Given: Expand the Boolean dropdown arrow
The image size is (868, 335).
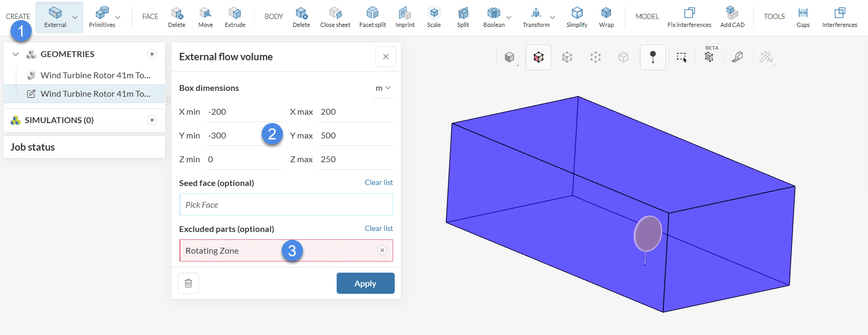Looking at the screenshot, I should pyautogui.click(x=509, y=17).
